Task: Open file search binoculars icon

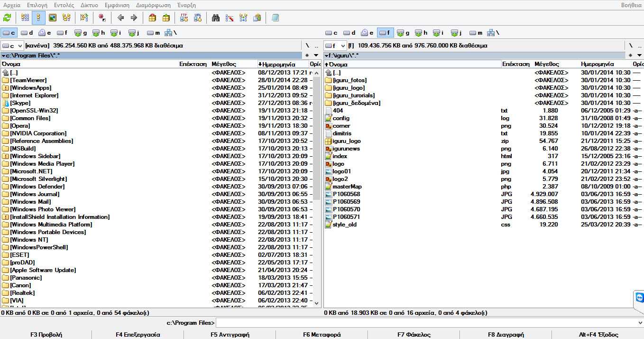Action: point(216,18)
